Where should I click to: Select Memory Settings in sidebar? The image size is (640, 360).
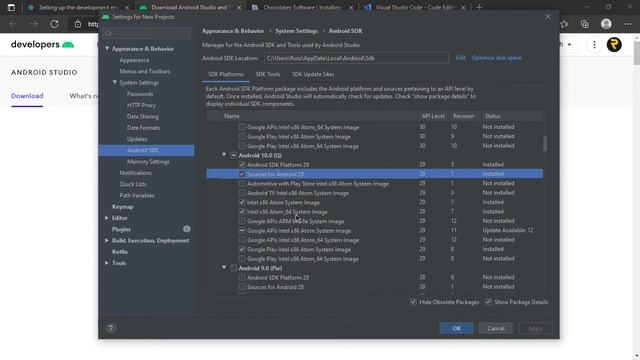(148, 162)
